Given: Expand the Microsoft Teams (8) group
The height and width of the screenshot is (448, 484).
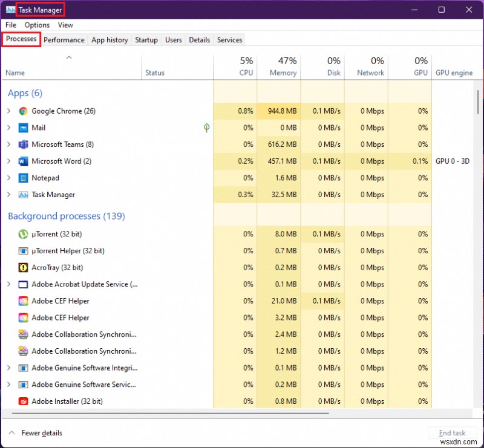Looking at the screenshot, I should (x=9, y=144).
